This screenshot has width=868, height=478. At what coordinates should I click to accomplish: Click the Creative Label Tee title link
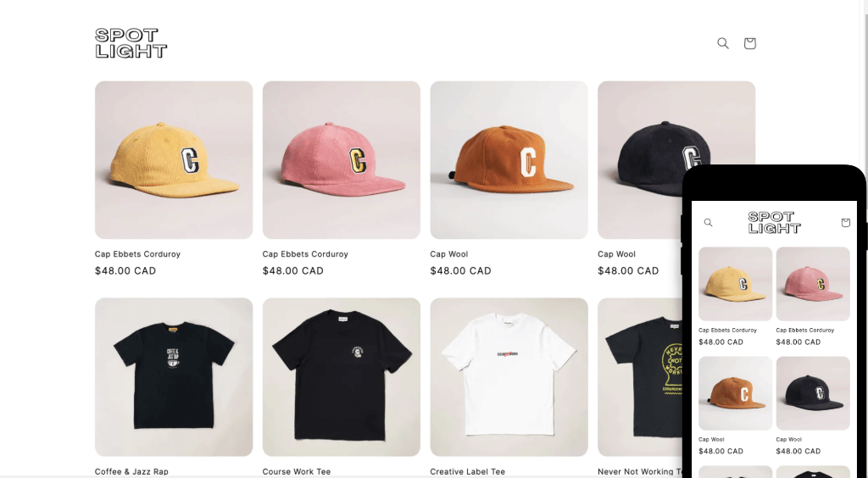click(468, 472)
